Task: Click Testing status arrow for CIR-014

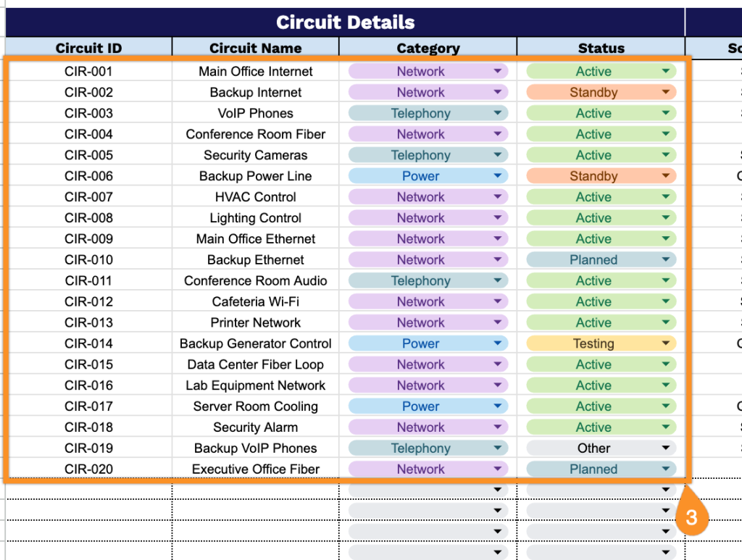Action: coord(666,344)
